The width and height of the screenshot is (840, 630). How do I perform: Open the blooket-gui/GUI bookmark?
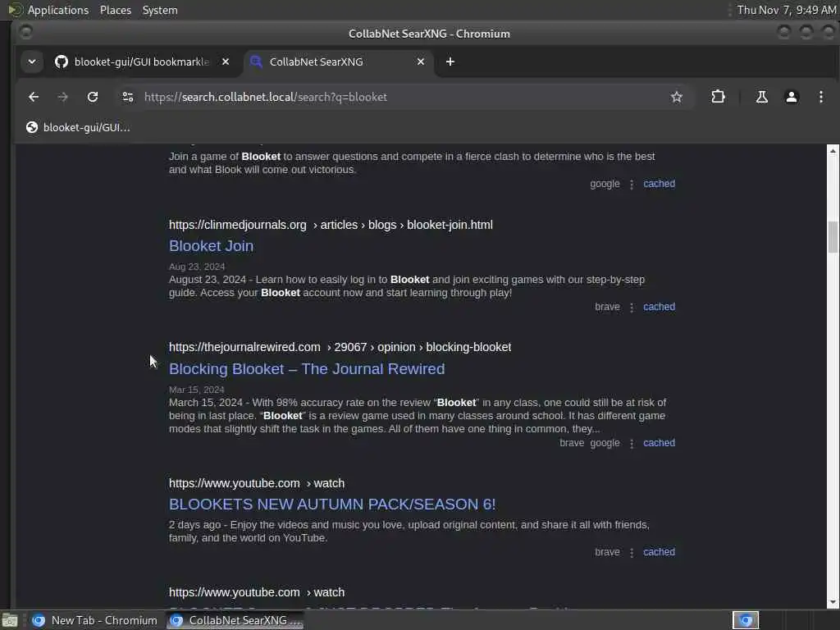pyautogui.click(x=78, y=127)
